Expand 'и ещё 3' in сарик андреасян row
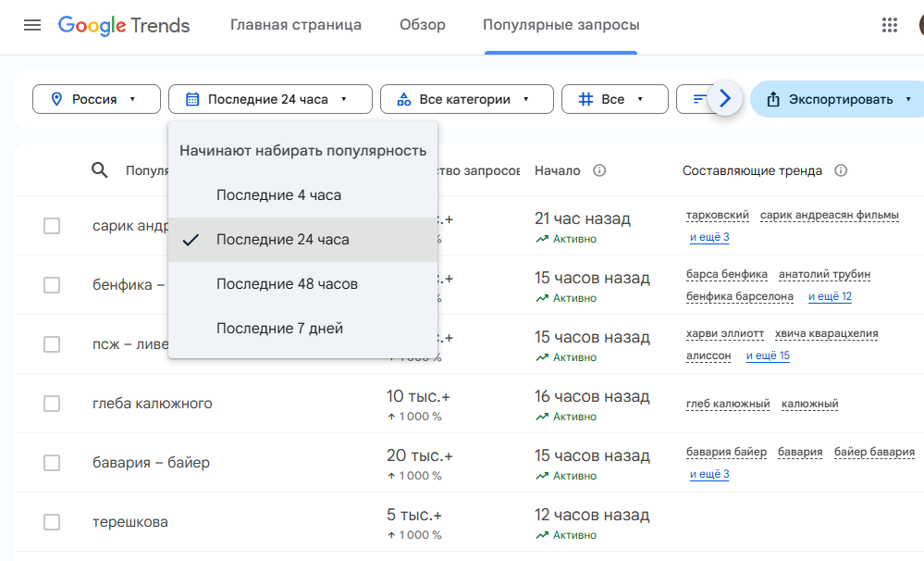 [709, 237]
